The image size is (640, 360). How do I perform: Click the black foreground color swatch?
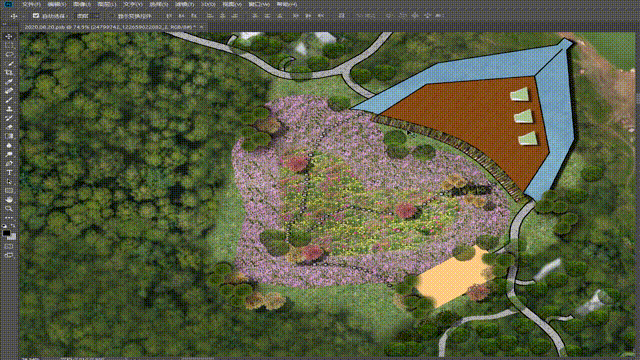click(x=7, y=233)
